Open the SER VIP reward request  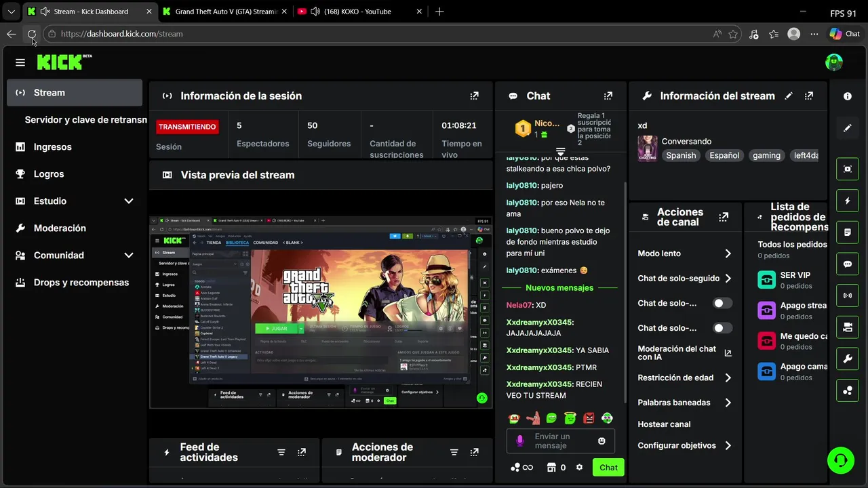792,279
